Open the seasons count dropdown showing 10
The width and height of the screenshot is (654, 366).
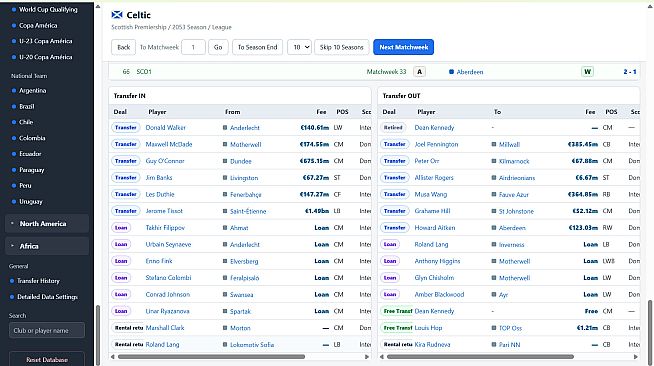299,47
